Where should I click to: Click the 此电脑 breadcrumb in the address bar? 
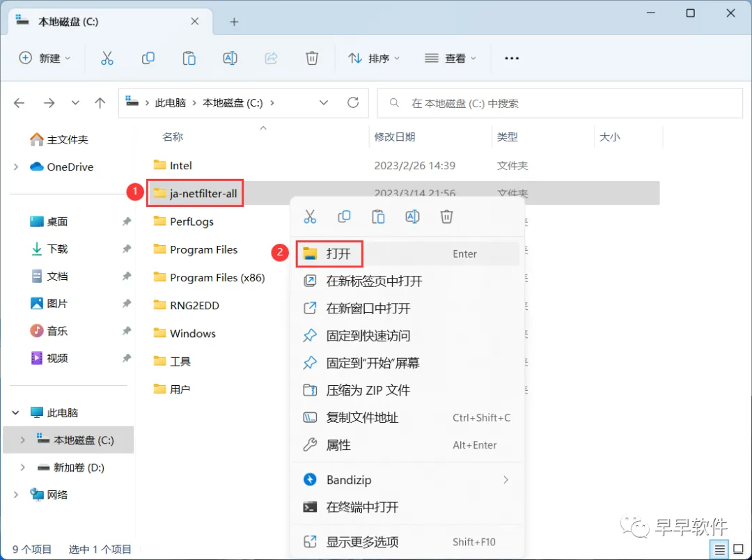171,103
